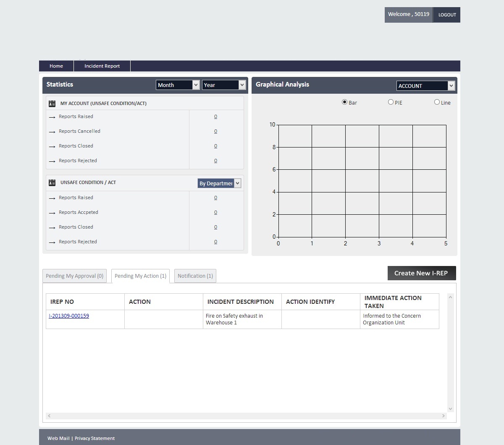Click Create New I-REP button
The width and height of the screenshot is (504, 445).
(x=422, y=273)
